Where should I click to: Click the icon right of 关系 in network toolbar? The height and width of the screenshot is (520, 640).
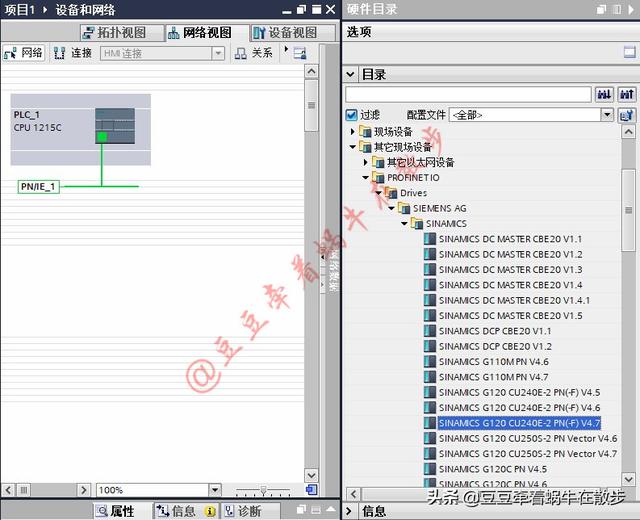(300, 53)
